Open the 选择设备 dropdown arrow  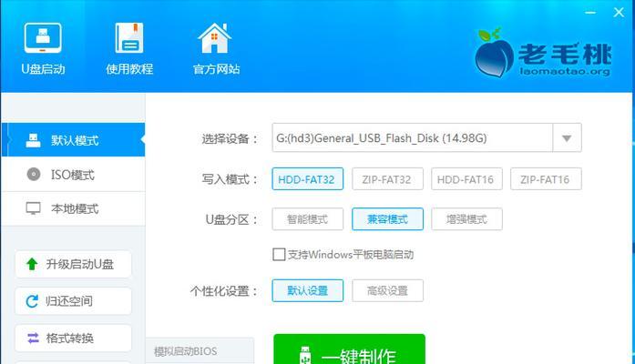(567, 138)
